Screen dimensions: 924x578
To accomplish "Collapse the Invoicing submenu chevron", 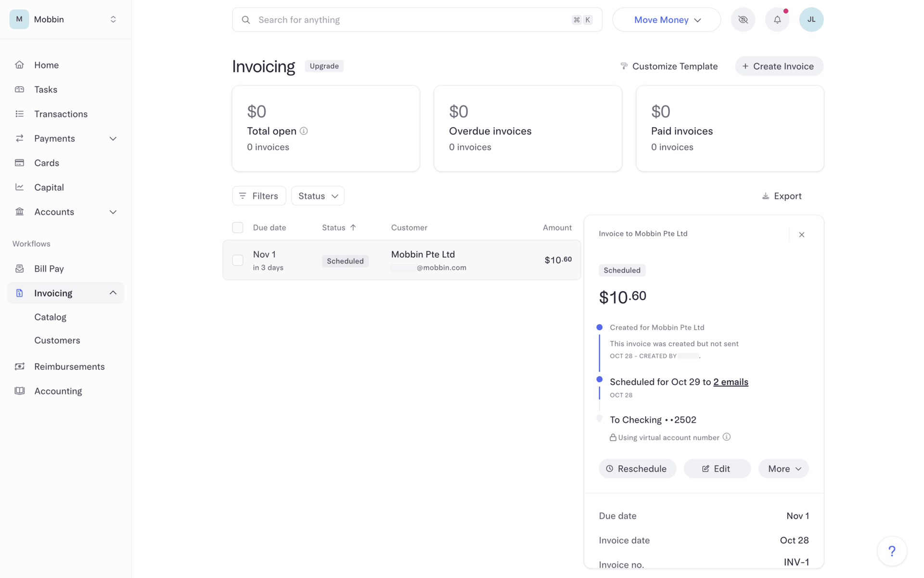I will click(x=113, y=293).
